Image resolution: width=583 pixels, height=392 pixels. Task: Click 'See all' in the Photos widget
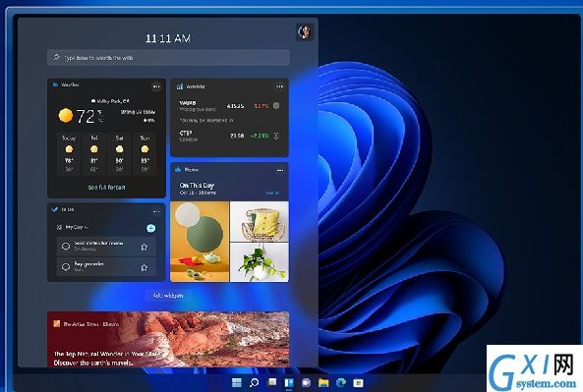coord(272,193)
